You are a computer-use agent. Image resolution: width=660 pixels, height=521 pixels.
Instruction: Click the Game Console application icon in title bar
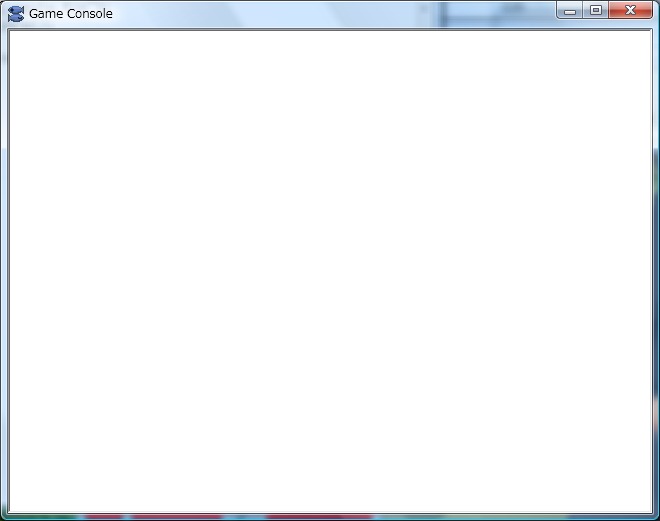coord(16,14)
